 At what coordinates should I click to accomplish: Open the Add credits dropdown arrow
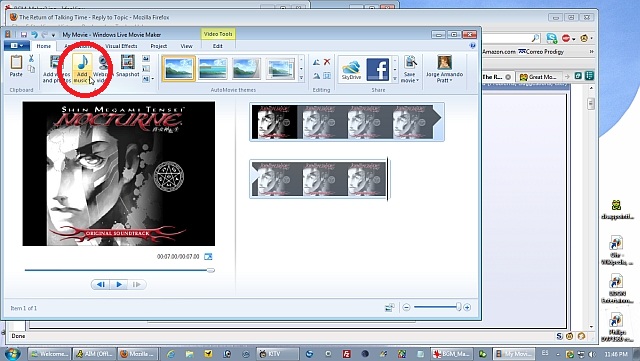152,79
